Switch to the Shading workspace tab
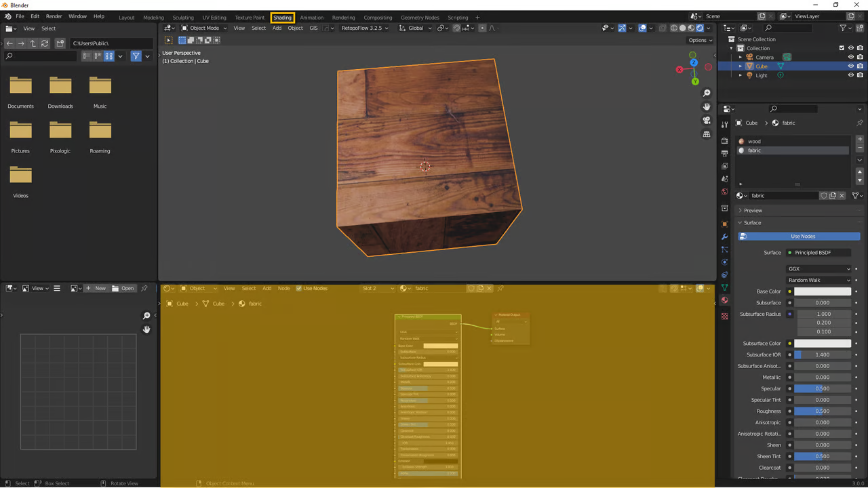The image size is (868, 488). pyautogui.click(x=282, y=18)
